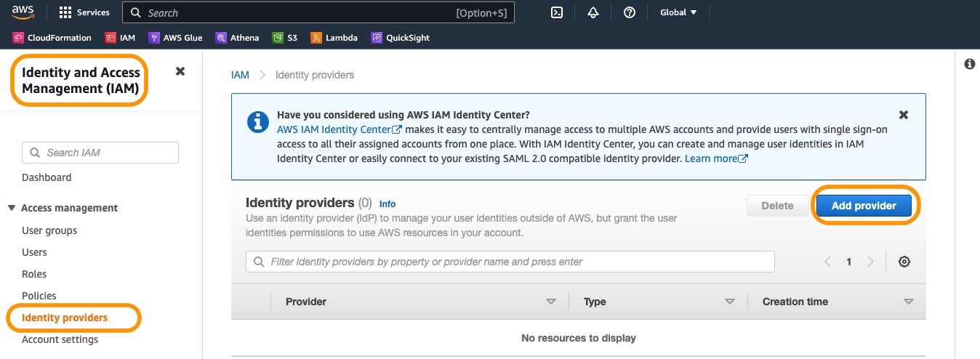
Task: Sort by Provider column arrow
Action: 551,302
